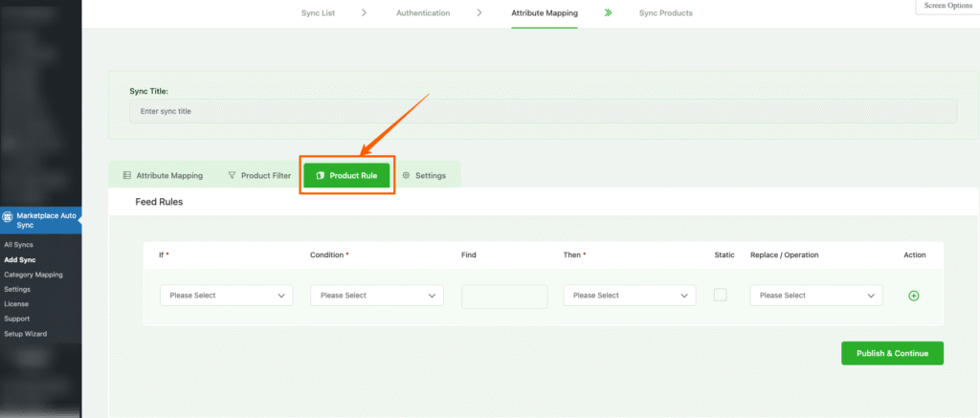Screen dimensions: 980x418
Task: Select the Attribute Mapping wizard step
Action: pyautogui.click(x=545, y=12)
